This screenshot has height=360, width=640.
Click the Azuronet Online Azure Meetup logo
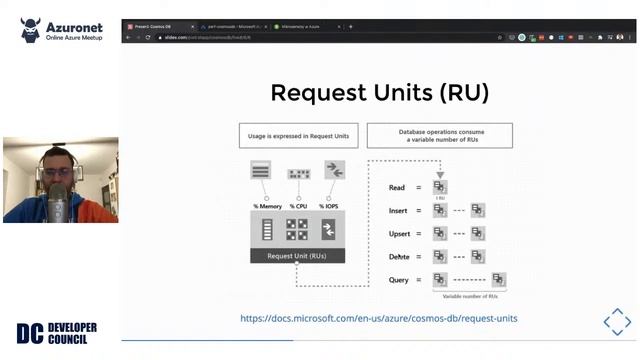click(62, 31)
